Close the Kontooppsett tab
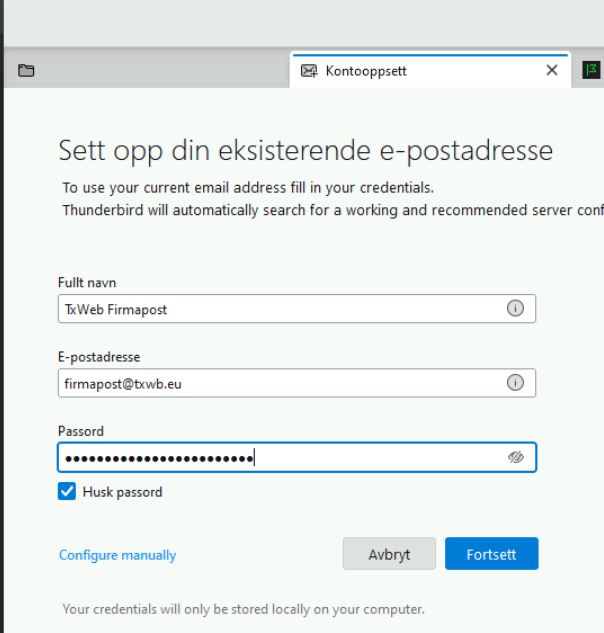 [552, 71]
